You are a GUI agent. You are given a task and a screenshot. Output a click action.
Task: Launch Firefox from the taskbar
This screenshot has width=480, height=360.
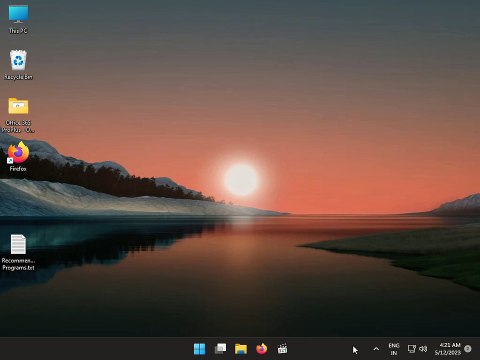pos(262,349)
